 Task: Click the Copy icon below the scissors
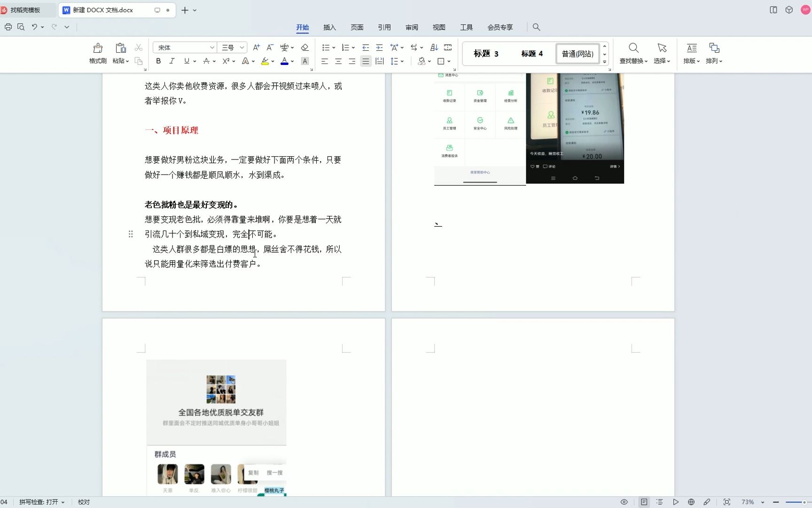pyautogui.click(x=138, y=61)
